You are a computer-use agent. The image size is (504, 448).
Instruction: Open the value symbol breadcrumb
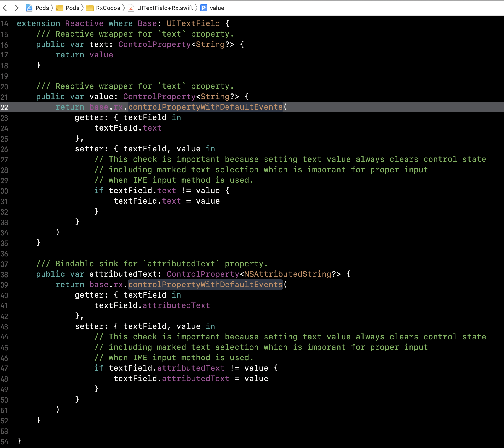217,8
